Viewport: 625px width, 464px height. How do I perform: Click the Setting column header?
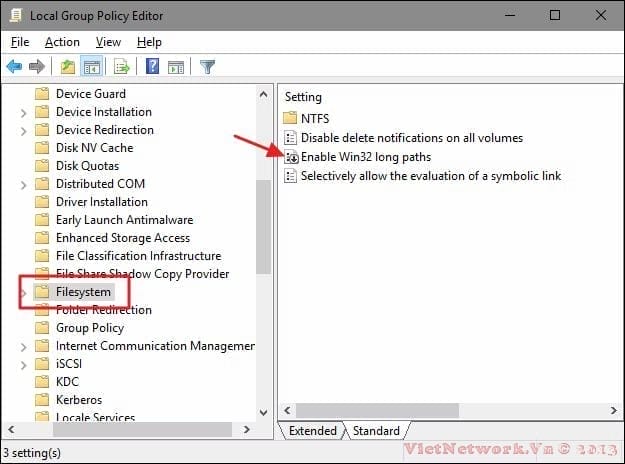pyautogui.click(x=303, y=97)
